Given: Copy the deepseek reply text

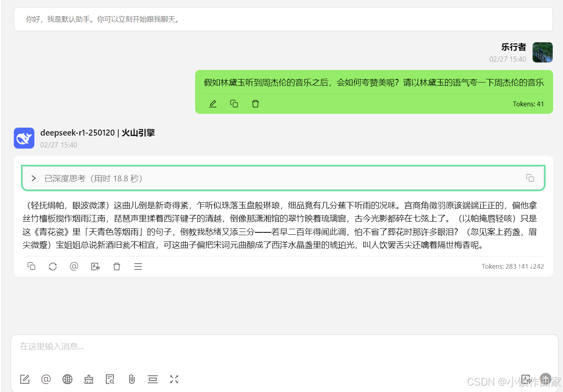Looking at the screenshot, I should [x=31, y=266].
